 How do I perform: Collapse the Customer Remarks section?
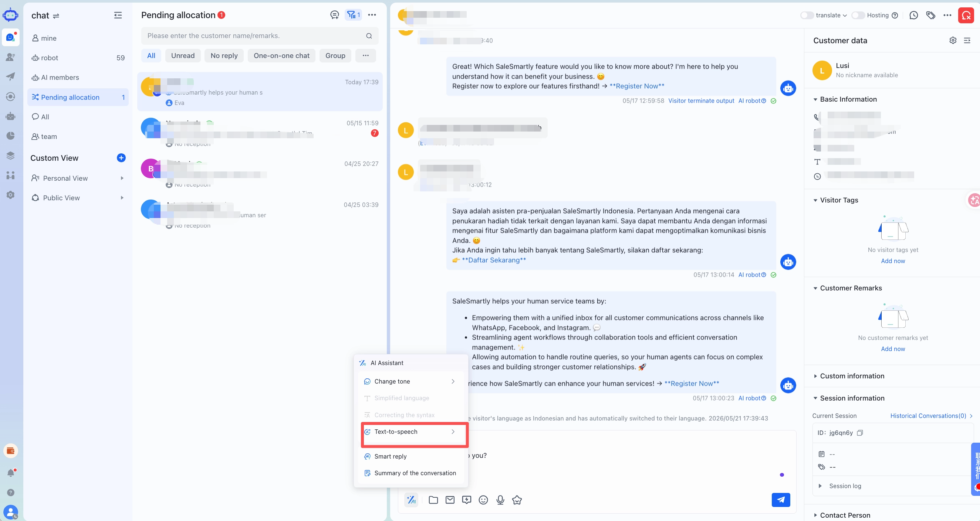point(815,289)
